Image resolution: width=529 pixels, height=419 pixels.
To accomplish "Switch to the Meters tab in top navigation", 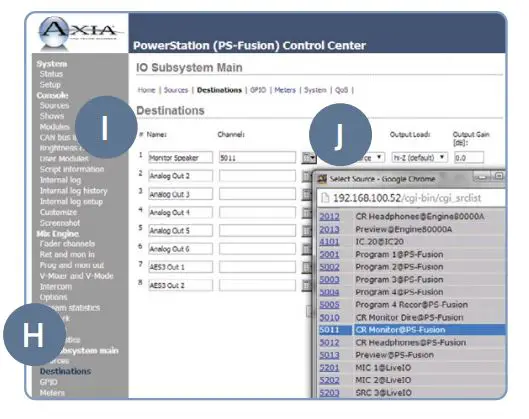I will (285, 90).
